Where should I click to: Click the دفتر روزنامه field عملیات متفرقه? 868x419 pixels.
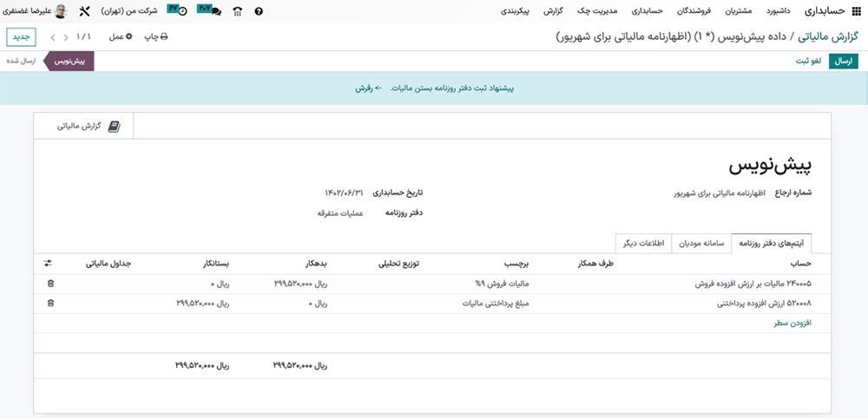click(340, 213)
